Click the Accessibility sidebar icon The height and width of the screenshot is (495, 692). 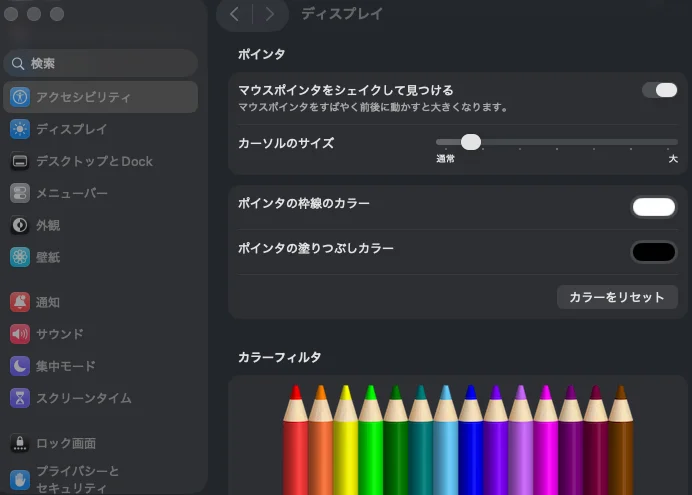point(20,97)
